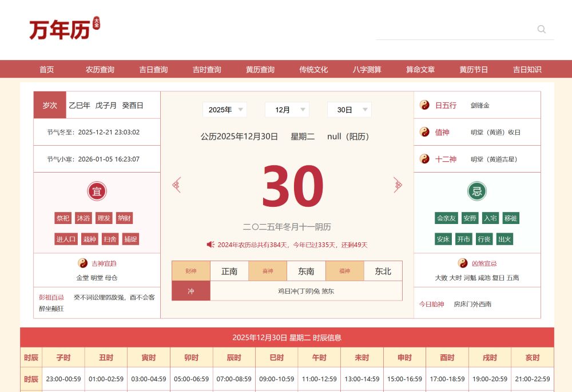Open the 传统文化 navigation menu item
The image size is (572, 392).
click(313, 69)
